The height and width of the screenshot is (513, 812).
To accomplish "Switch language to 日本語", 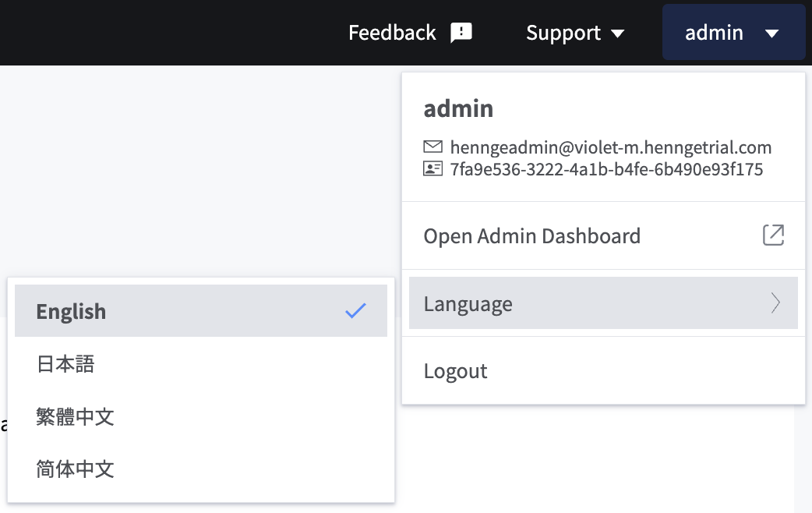I will pos(201,364).
